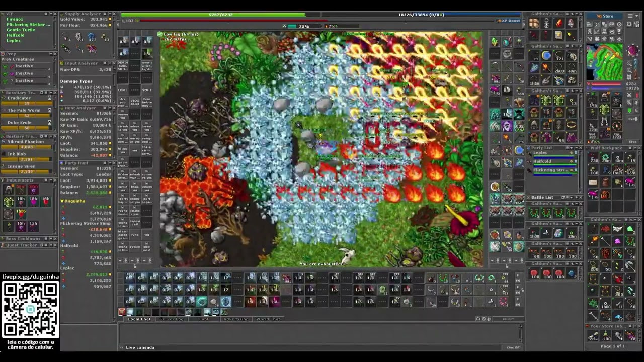644x362 pixels.
Task: Click the gold ring in Galthen's Satchel
Action: point(571,124)
